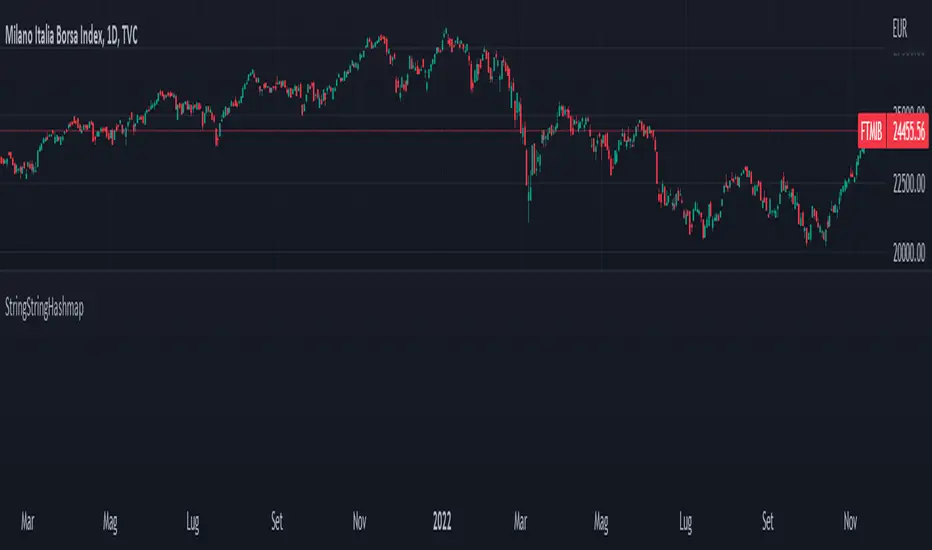This screenshot has height=550, width=932.
Task: Click the leftmost Nov label on time axis
Action: (362, 521)
